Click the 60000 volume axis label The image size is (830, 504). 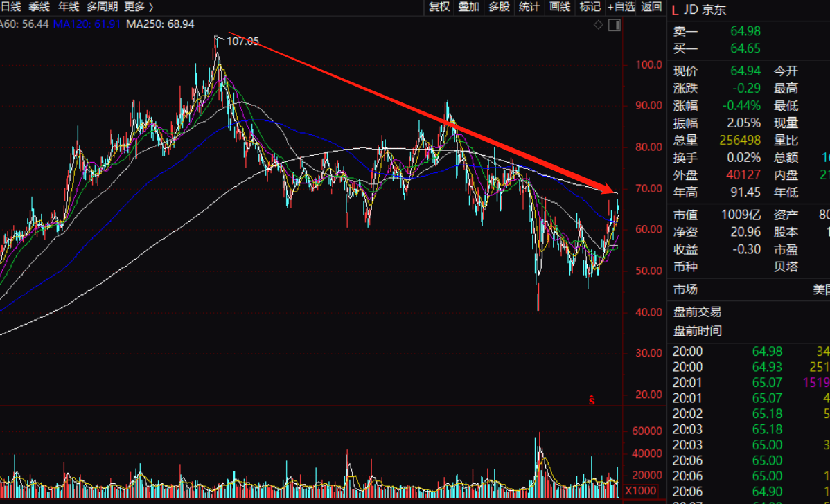647,431
